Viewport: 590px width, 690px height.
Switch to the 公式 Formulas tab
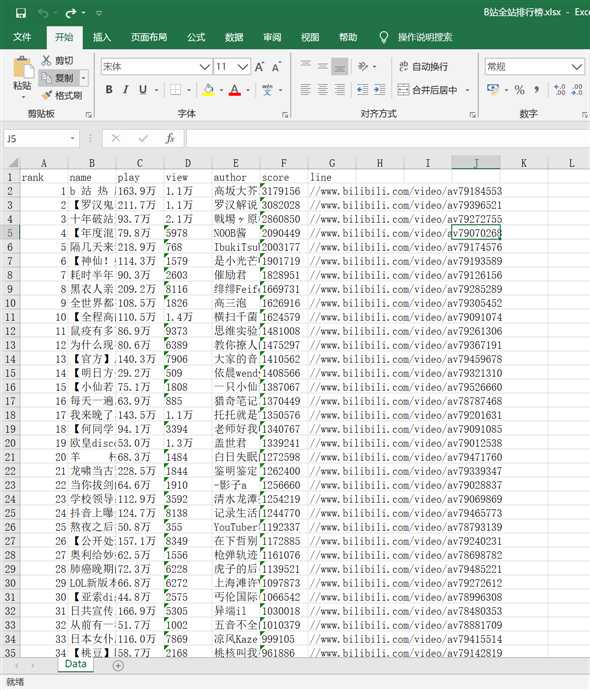click(196, 37)
